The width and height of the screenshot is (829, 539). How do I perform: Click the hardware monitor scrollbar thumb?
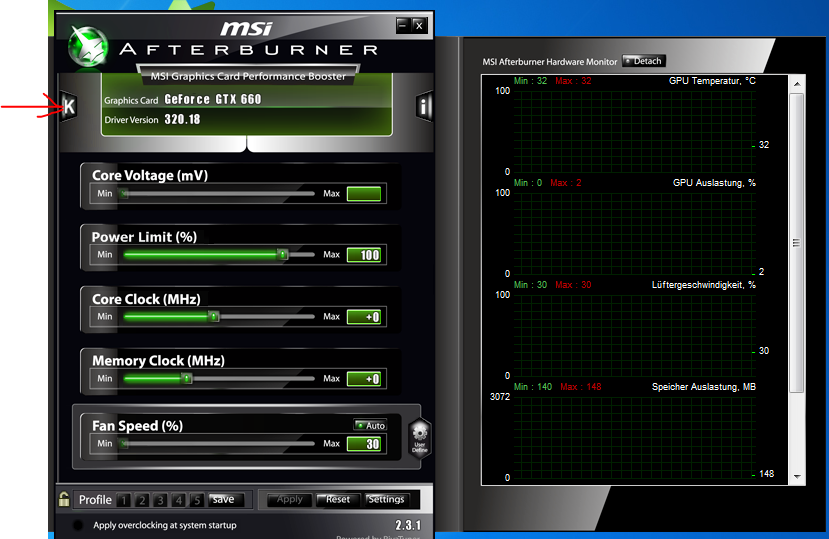coord(797,243)
